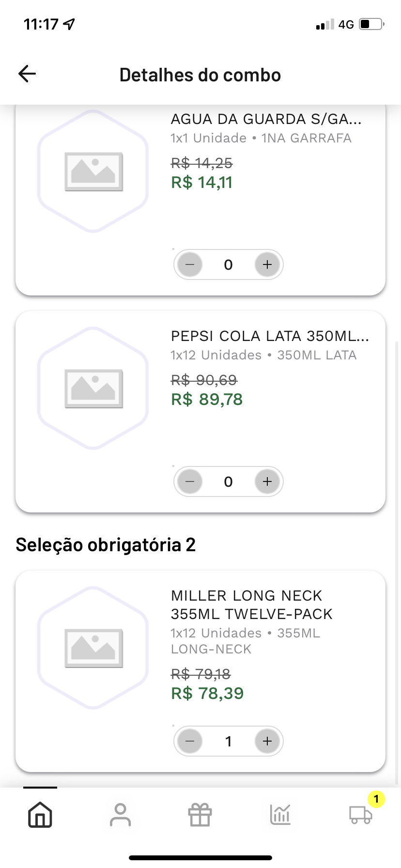
Task: Decrease Agua da Guarda quantity
Action: click(190, 265)
